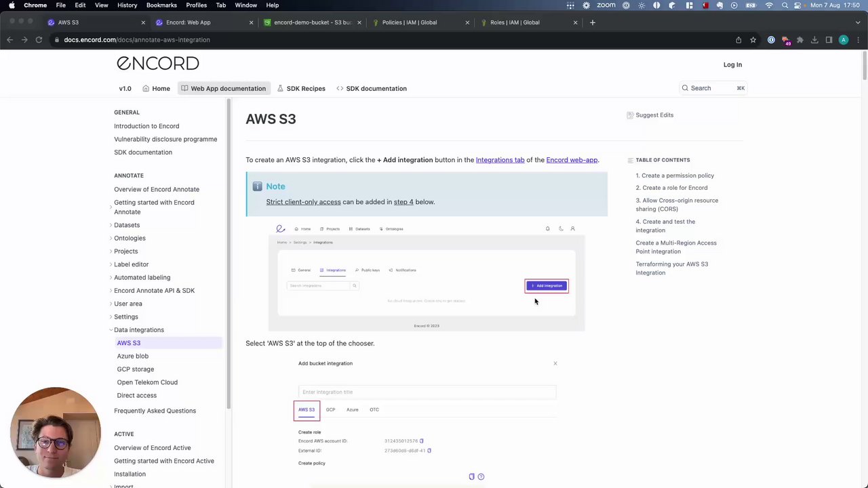
Task: Open macOS Wi-Fi status icon
Action: pyautogui.click(x=769, y=5)
